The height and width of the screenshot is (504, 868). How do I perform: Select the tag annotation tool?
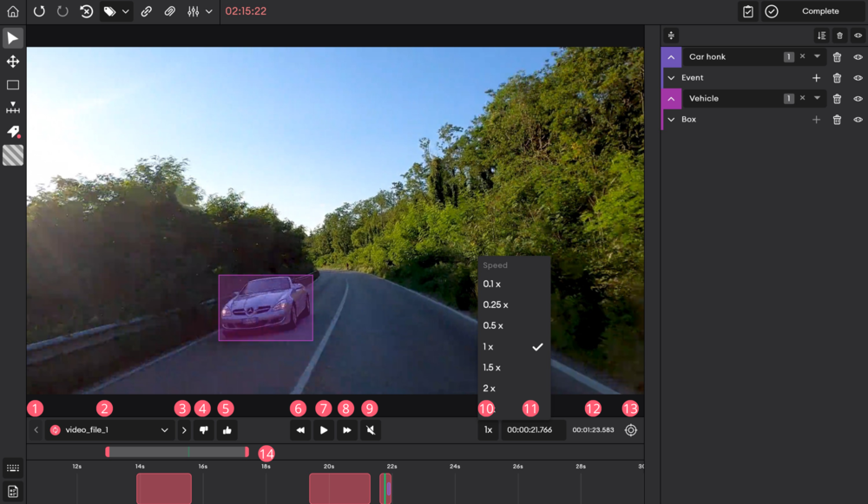click(13, 131)
